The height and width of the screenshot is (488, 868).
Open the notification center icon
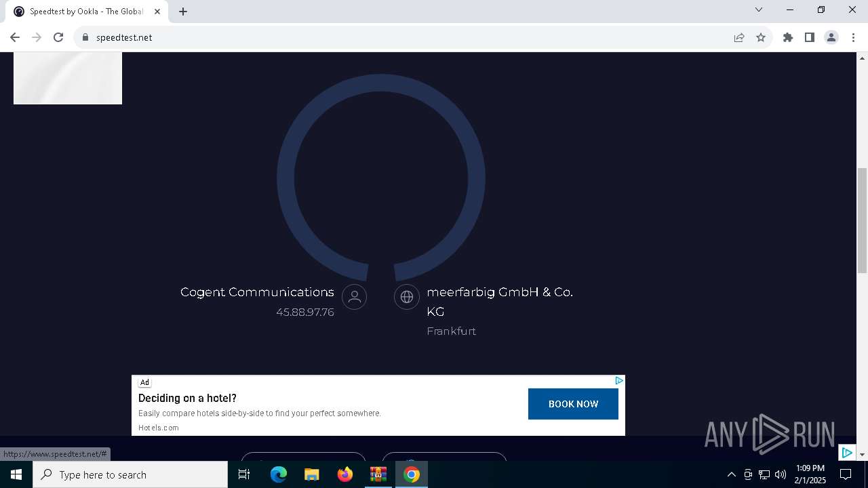click(x=846, y=474)
